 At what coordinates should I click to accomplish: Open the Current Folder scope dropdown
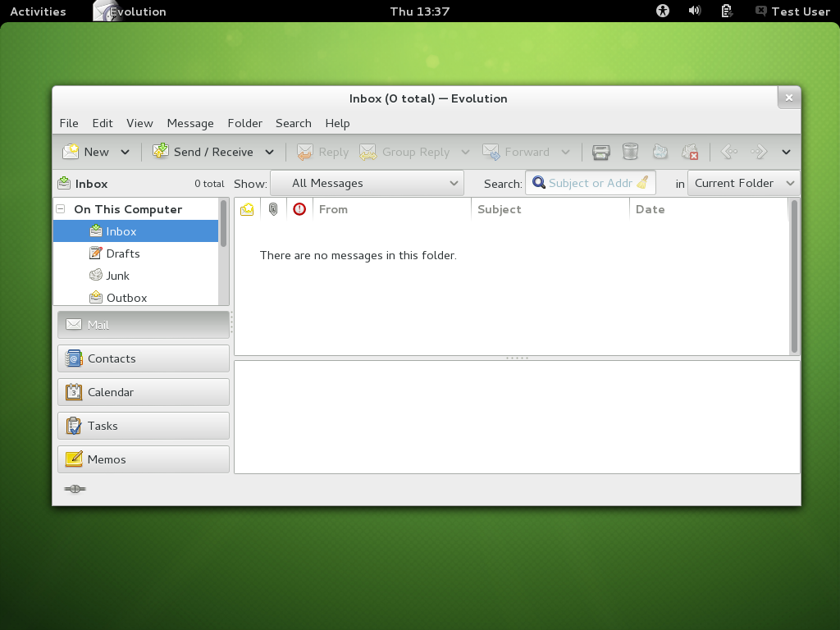coord(744,183)
